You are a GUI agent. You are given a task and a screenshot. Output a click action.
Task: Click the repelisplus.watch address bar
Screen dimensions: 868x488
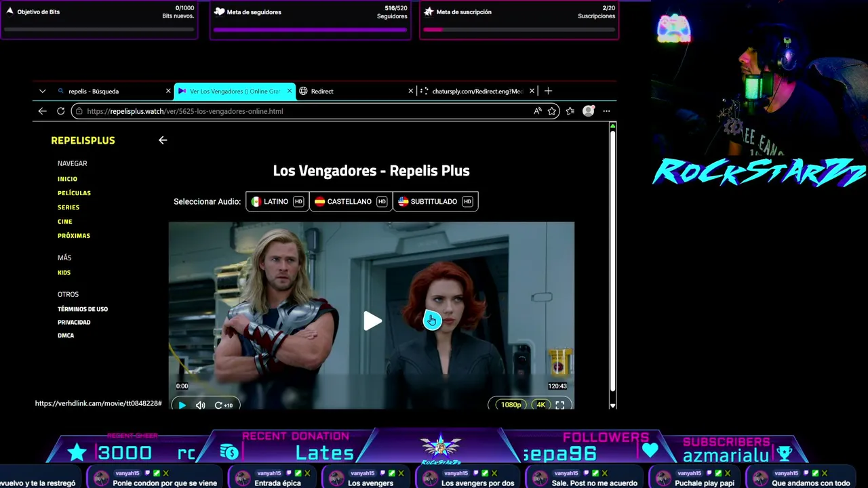[x=315, y=111]
